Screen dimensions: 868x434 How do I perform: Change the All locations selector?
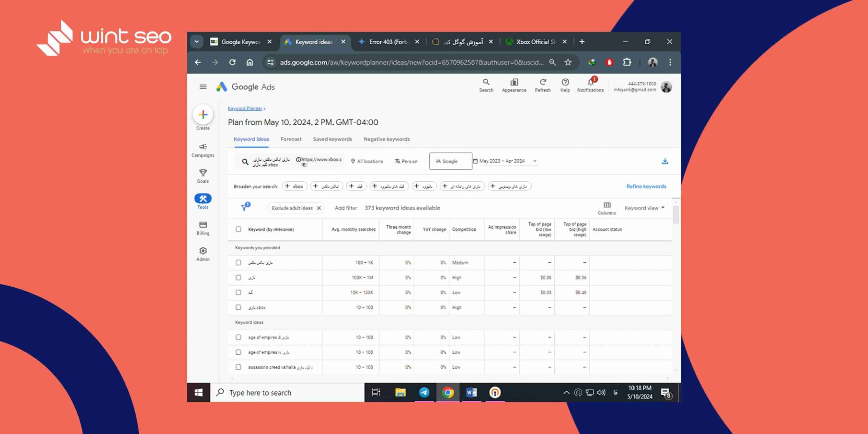pyautogui.click(x=367, y=161)
